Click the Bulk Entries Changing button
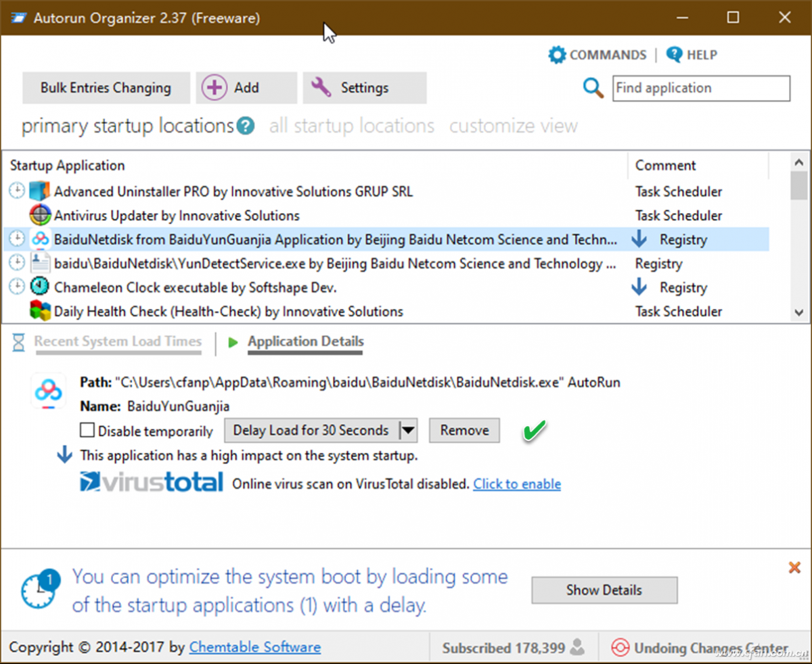 click(106, 88)
